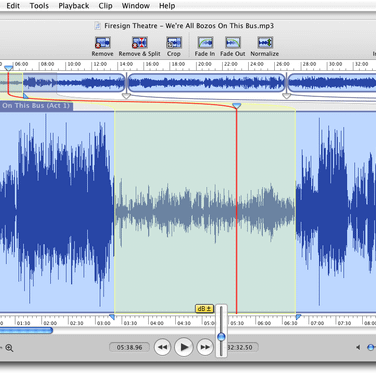Click the split marker near 14:00 in the overview
Viewport: 376px width, 376px height.
coord(126,96)
